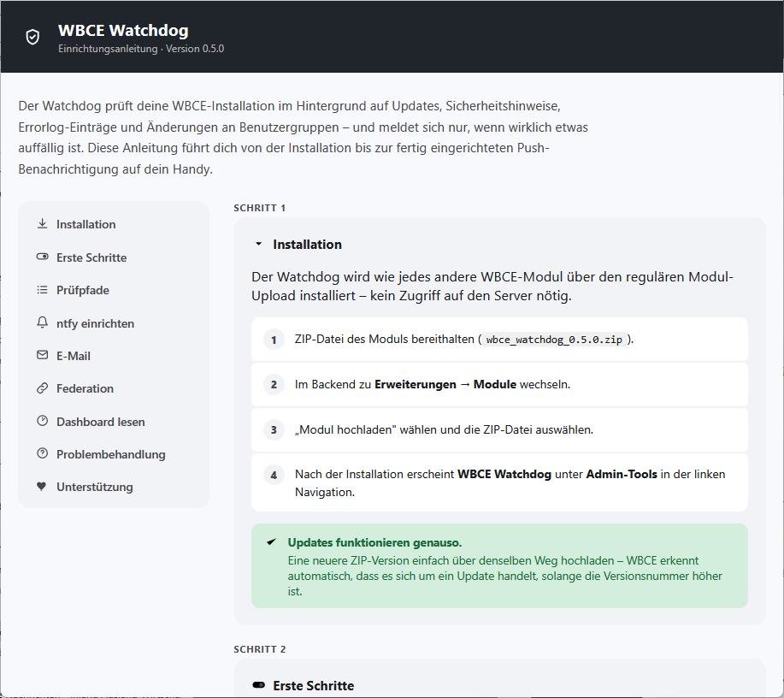Click the shield logo icon in header
Viewport: 784px width, 698px height.
pyautogui.click(x=32, y=37)
